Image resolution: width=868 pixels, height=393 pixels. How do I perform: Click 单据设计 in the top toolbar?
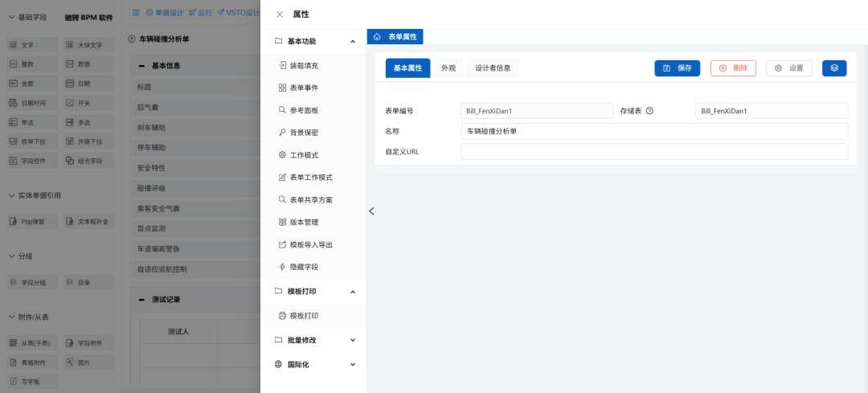tap(165, 12)
